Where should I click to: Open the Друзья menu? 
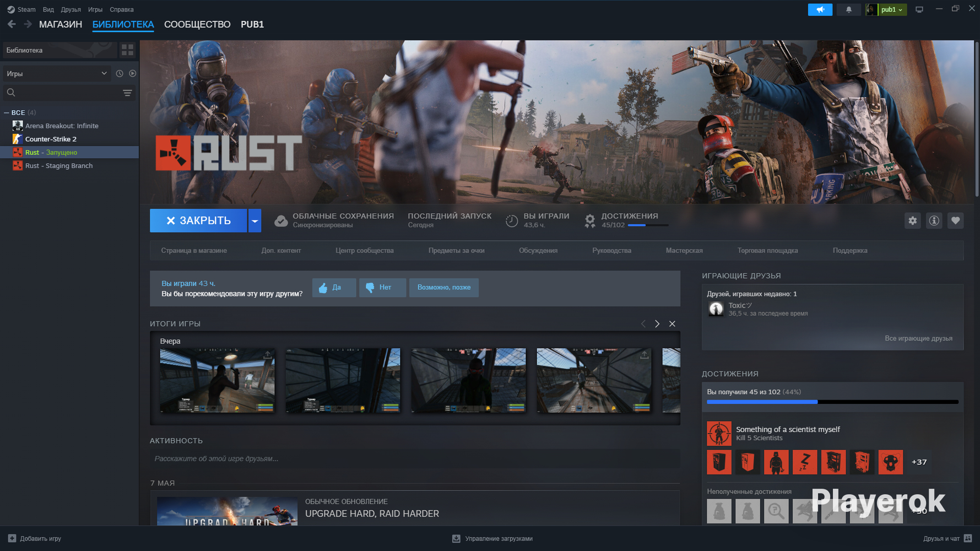(71, 9)
